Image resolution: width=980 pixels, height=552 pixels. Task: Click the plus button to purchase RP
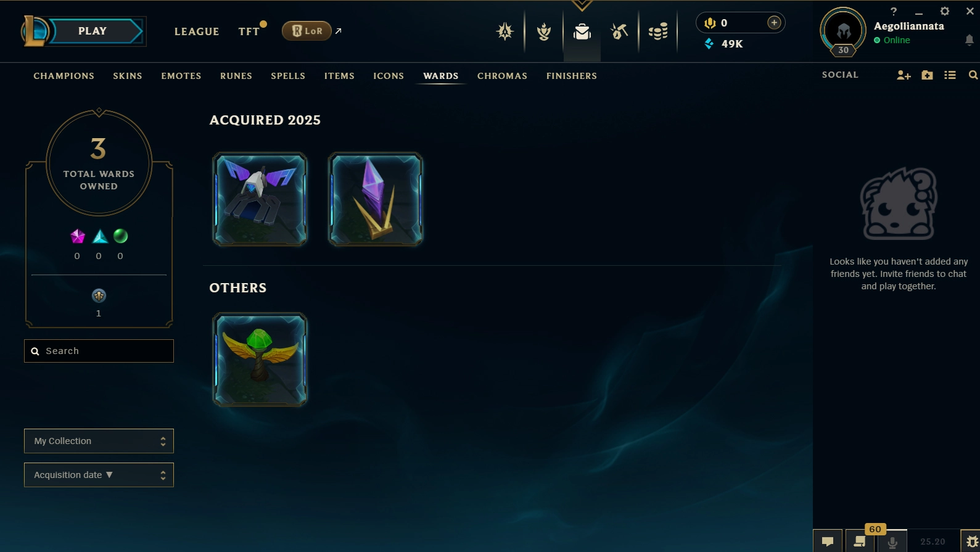pyautogui.click(x=774, y=23)
